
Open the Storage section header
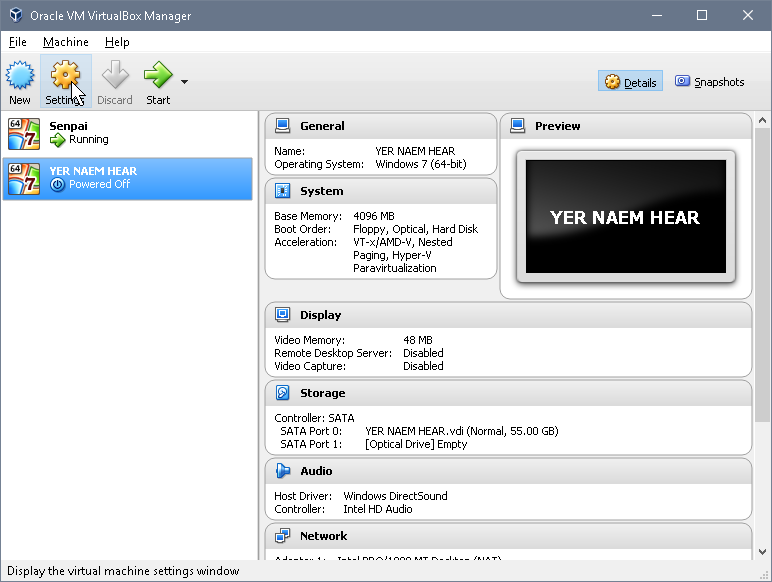(x=508, y=393)
